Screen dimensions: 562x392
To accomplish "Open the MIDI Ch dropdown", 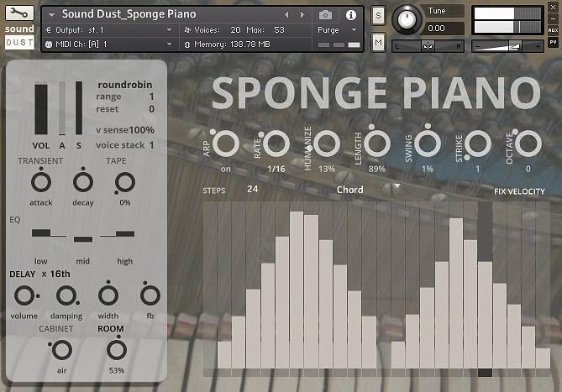I will [109, 44].
